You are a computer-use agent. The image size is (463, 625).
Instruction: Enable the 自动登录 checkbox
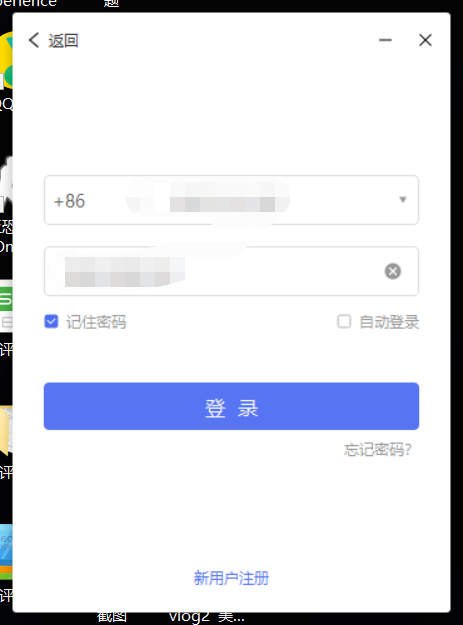point(344,321)
